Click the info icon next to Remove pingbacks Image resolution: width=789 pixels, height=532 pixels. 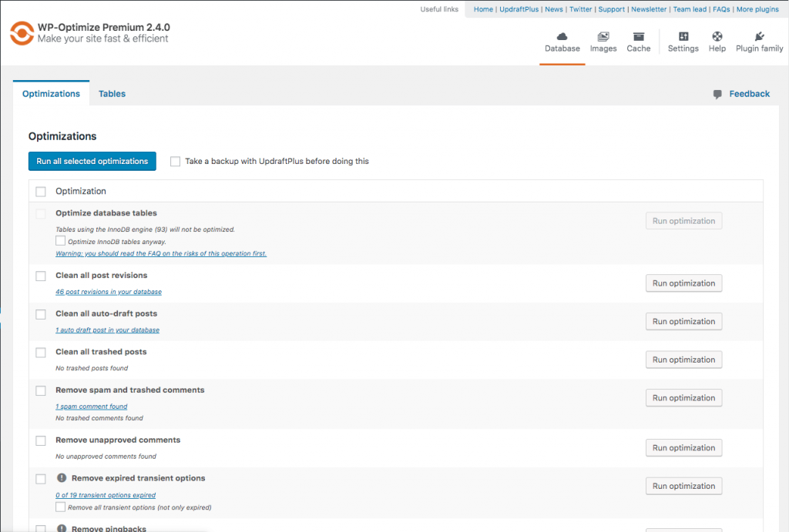[61, 528]
